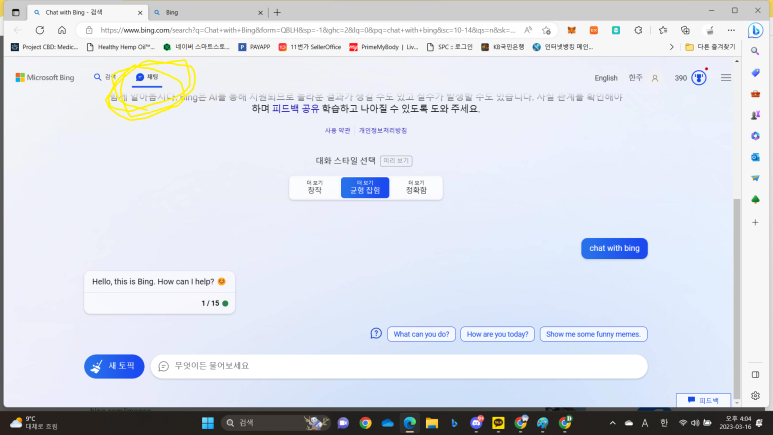Open the sidebar Outlook icon
This screenshot has height=435, width=773.
(755, 157)
